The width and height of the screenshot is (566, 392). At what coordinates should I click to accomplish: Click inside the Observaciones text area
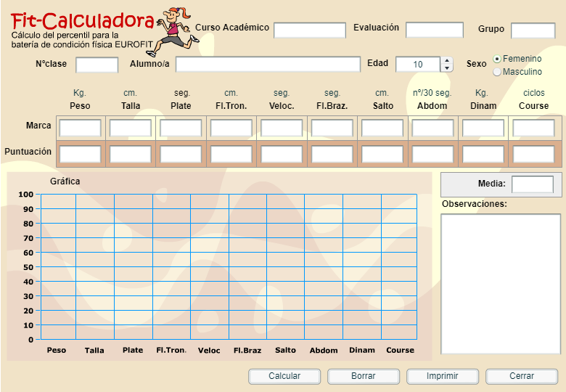501,283
